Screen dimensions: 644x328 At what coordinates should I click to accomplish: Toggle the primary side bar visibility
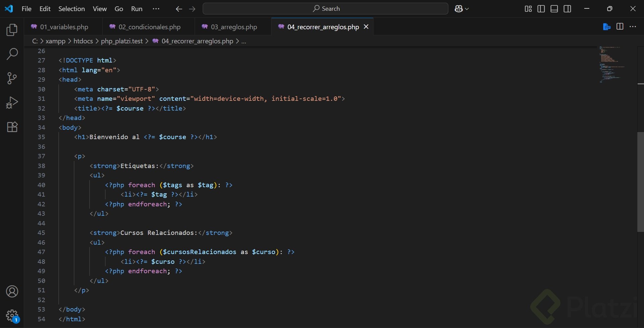click(x=541, y=9)
